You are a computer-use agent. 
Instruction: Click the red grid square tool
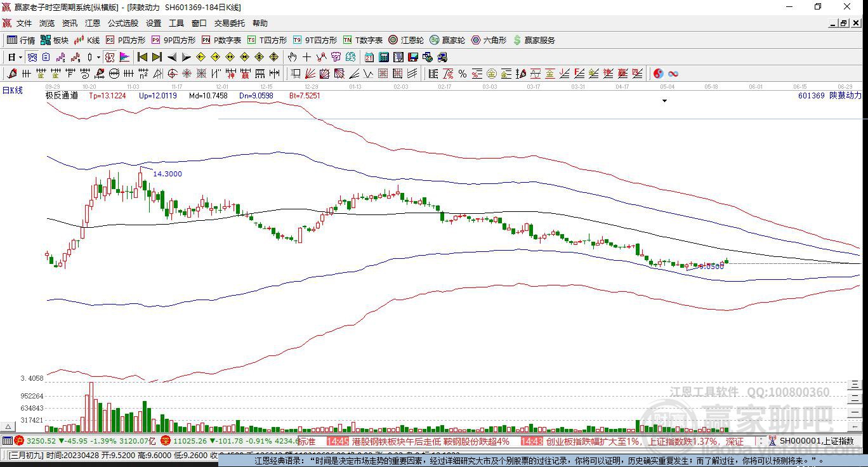click(x=383, y=74)
